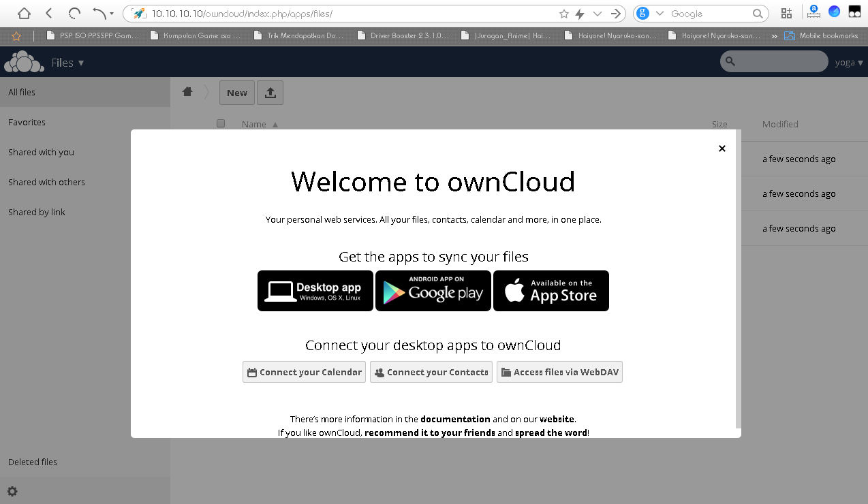The width and height of the screenshot is (868, 504).
Task: Click the ownCloud cloud logo
Action: pos(24,62)
